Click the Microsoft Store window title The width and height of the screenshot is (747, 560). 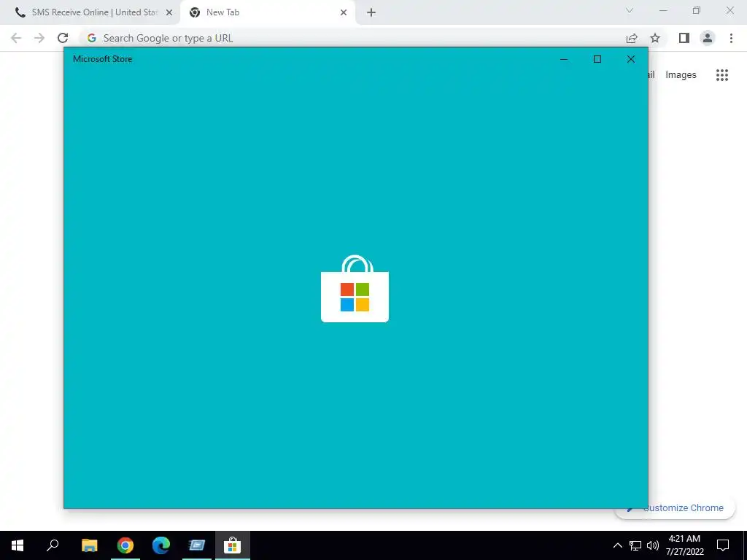coord(102,59)
